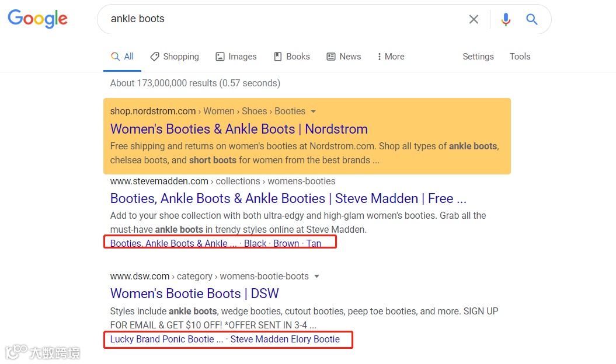The width and height of the screenshot is (616, 364).
Task: Expand the DSW result dropdown arrow
Action: click(x=317, y=276)
